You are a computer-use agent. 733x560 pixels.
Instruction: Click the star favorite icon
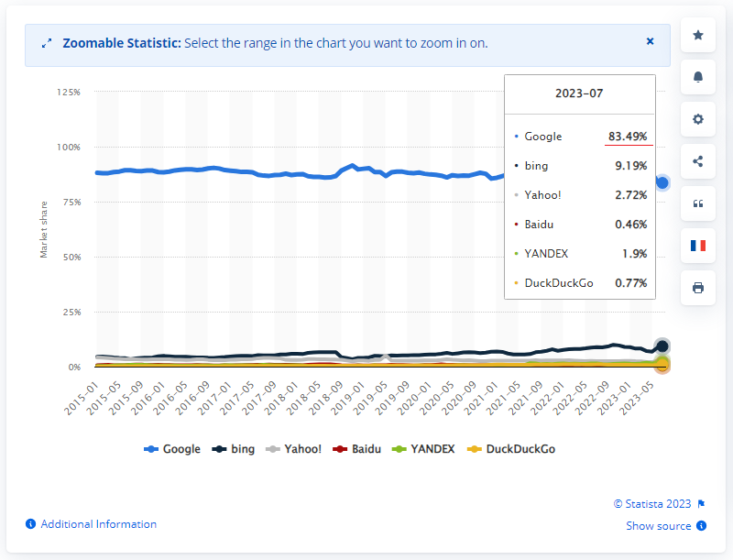(x=698, y=35)
